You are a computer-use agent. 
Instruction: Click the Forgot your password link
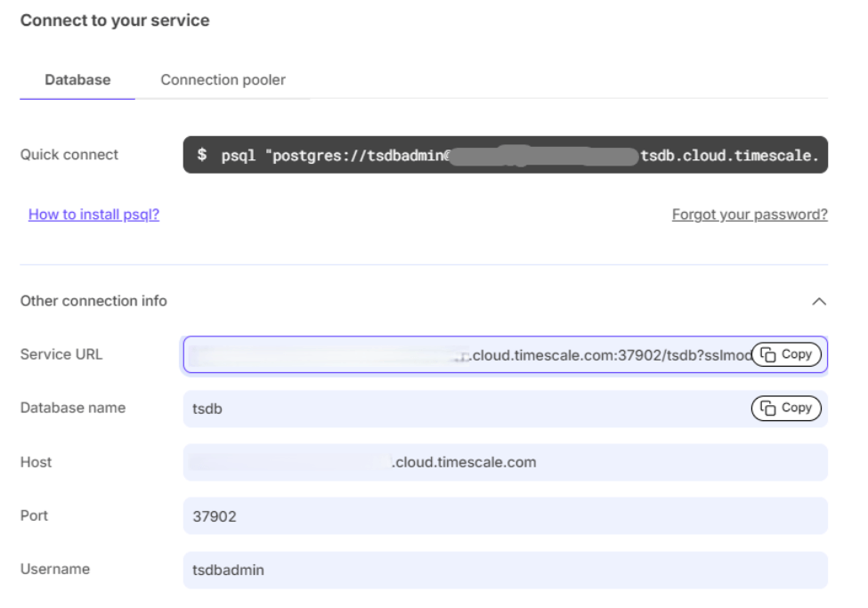click(x=749, y=215)
